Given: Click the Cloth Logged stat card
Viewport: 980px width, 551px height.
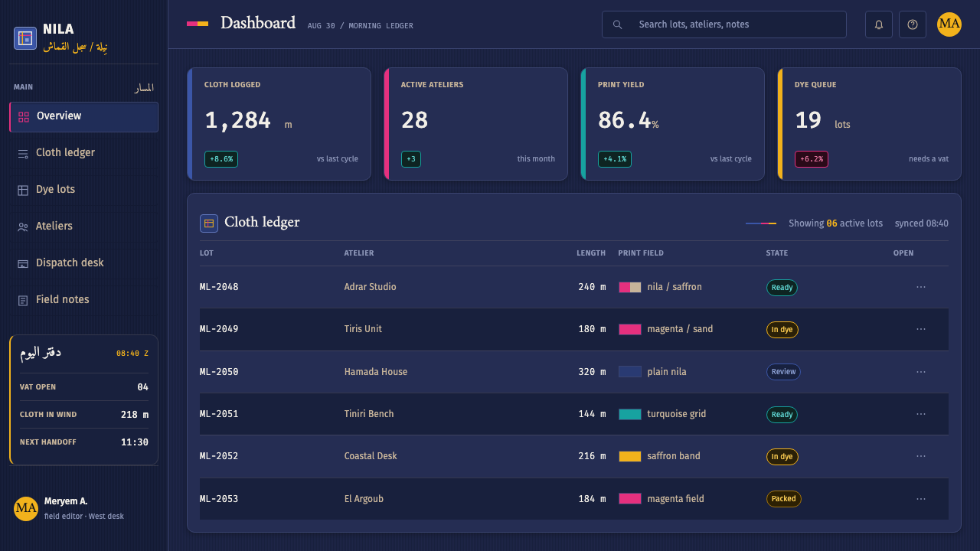Looking at the screenshot, I should (279, 124).
